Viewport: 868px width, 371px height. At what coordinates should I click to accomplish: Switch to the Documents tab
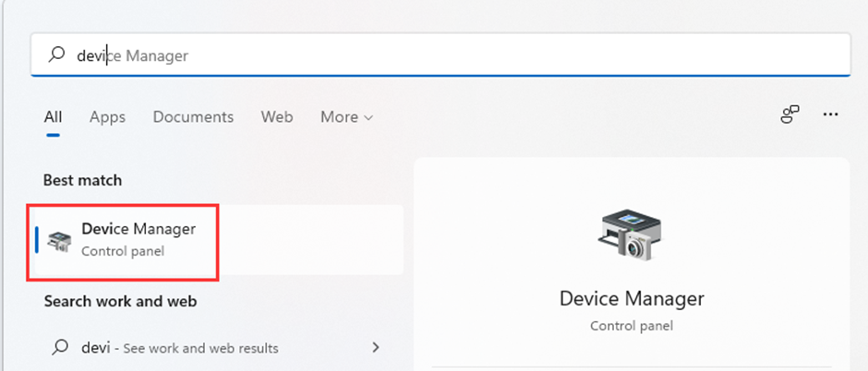tap(193, 117)
